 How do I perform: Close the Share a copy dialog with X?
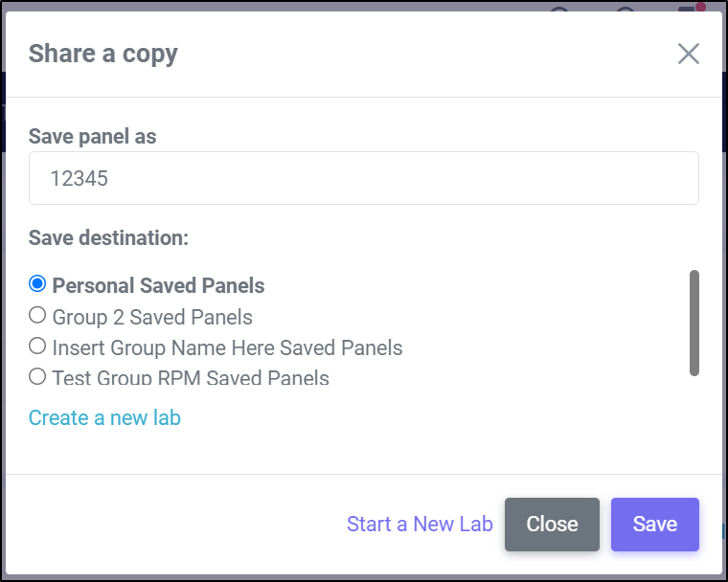click(688, 54)
